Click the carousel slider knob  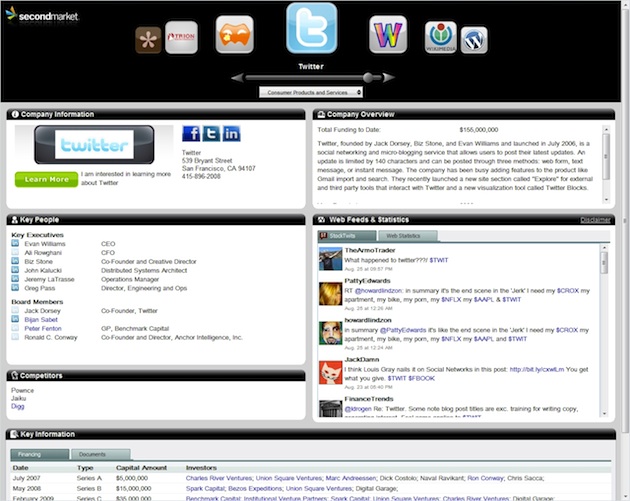pyautogui.click(x=367, y=78)
